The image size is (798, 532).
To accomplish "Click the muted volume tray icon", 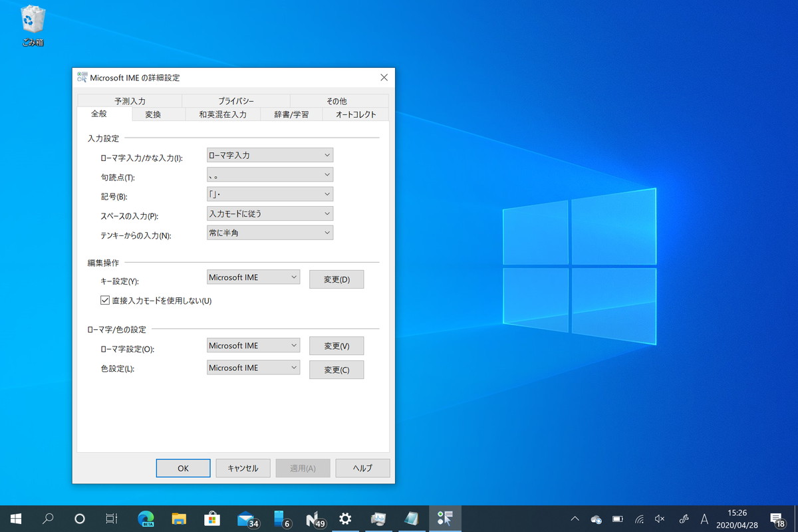I will coord(660,518).
